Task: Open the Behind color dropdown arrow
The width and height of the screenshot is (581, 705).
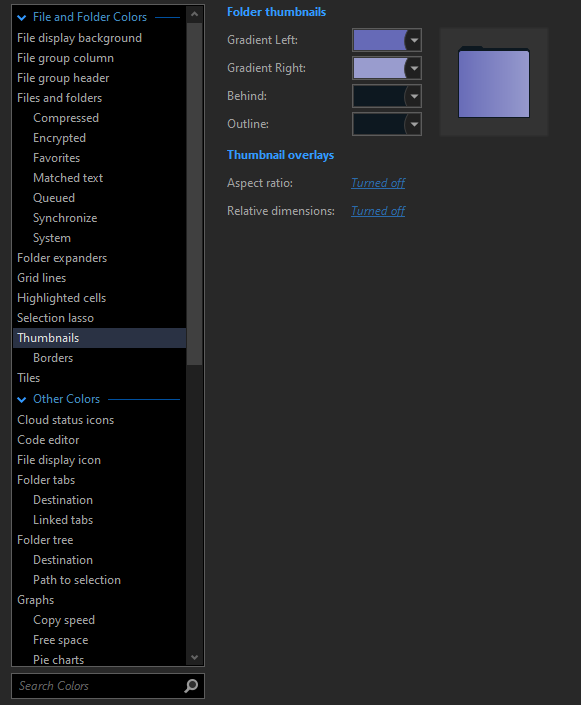Action: (x=414, y=96)
